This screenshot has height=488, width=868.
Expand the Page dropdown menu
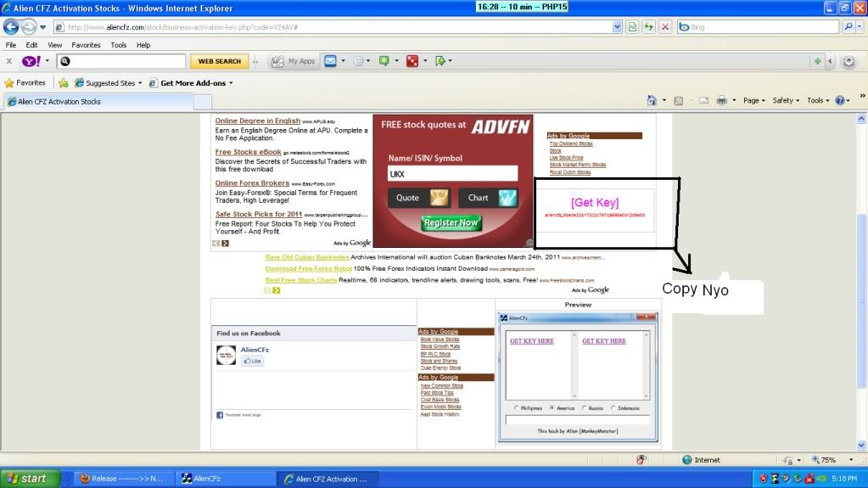(x=753, y=100)
